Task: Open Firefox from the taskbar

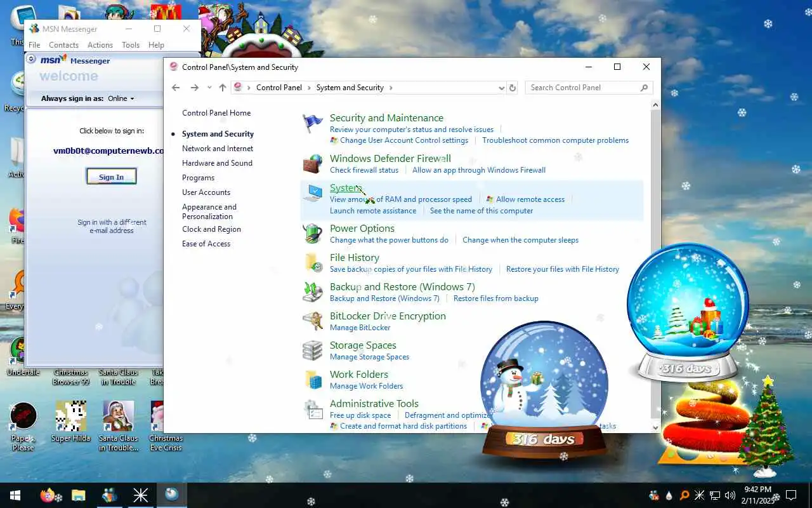Action: pos(48,495)
